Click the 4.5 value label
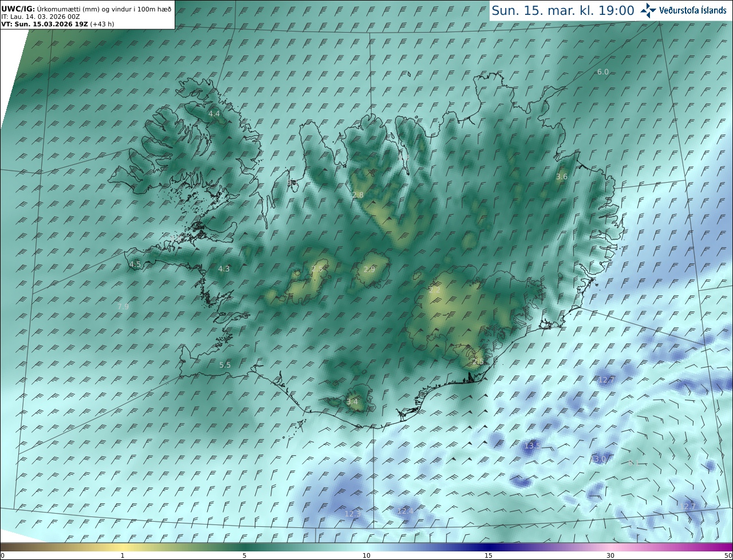This screenshot has width=733, height=560. pyautogui.click(x=135, y=265)
